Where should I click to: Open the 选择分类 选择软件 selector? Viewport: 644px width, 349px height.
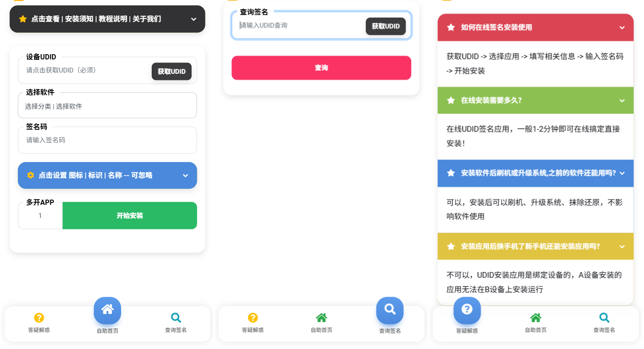pos(107,105)
